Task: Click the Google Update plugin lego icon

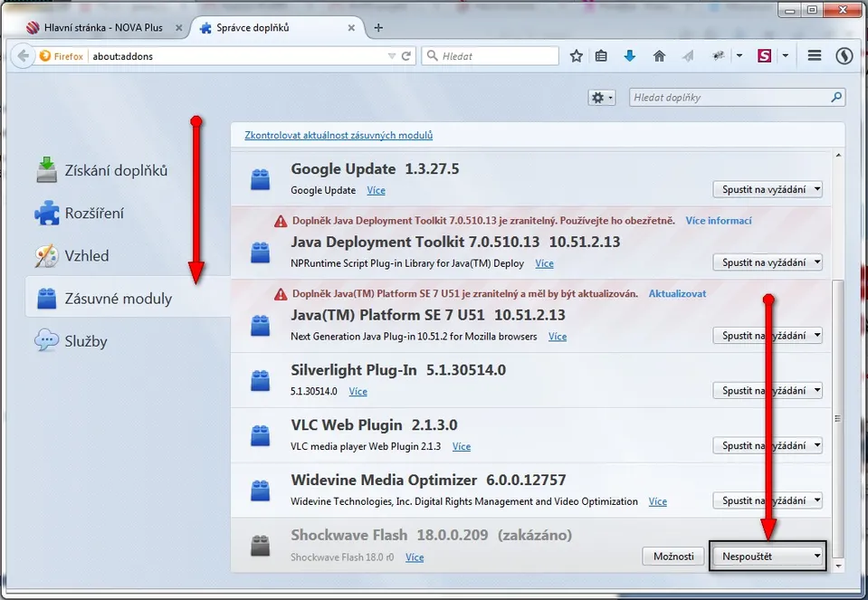Action: (260, 179)
